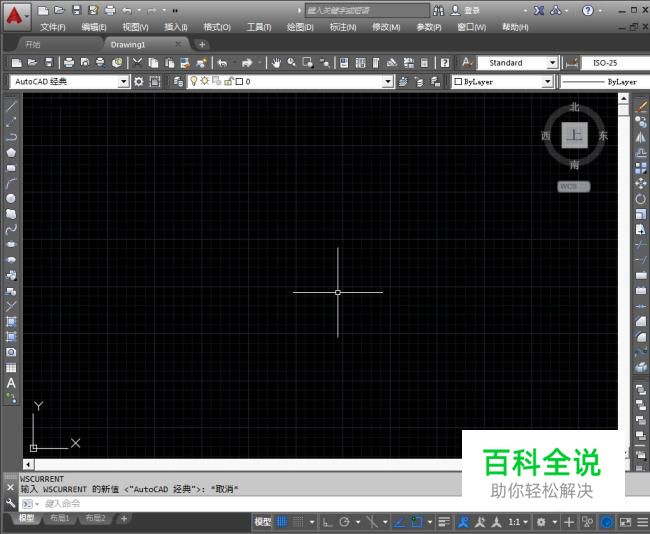This screenshot has height=534, width=650.
Task: Select the Mirror tool in modify toolbar
Action: [x=641, y=137]
